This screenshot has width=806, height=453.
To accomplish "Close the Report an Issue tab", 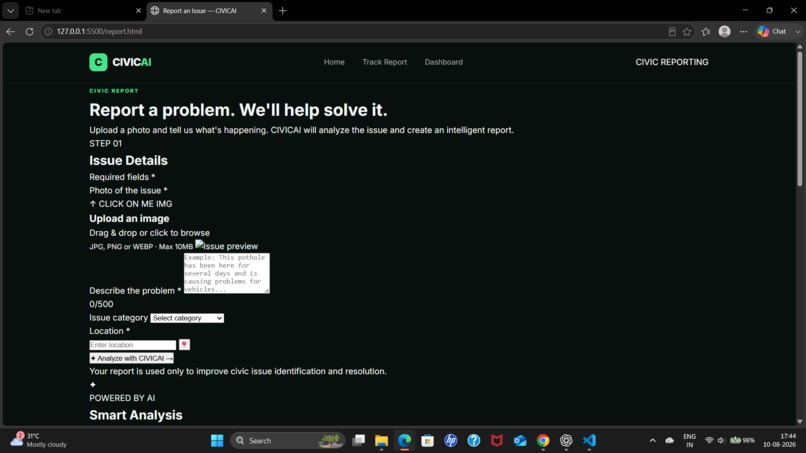I will 264,11.
